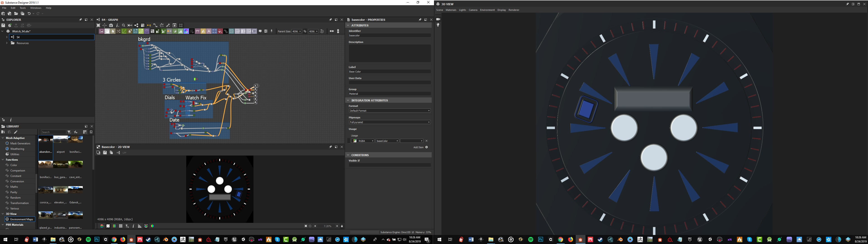Image resolution: width=868 pixels, height=244 pixels.
Task: Collapse the Integration Attributes section
Action: click(x=348, y=101)
